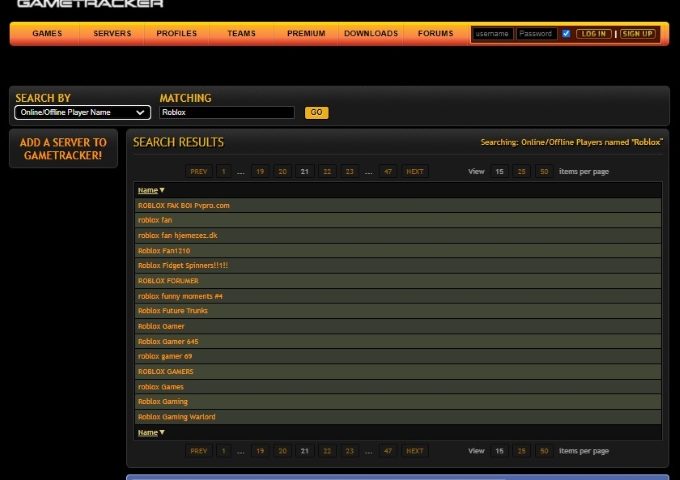Screen dimensions: 680x480
Task: Go to page 22 in top pagination
Action: pyautogui.click(x=327, y=172)
